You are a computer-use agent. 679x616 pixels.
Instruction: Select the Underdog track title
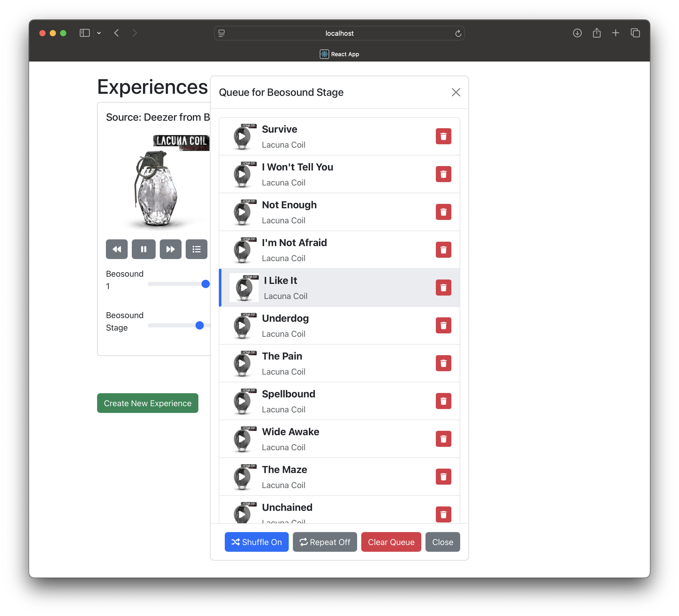[285, 318]
